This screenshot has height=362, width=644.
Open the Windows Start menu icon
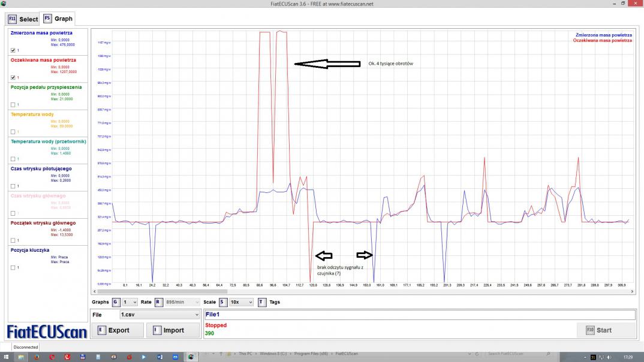click(x=6, y=357)
